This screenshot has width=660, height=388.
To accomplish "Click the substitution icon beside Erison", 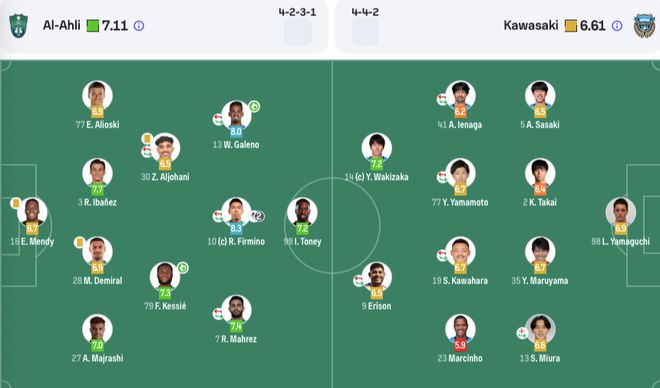I will (x=359, y=281).
